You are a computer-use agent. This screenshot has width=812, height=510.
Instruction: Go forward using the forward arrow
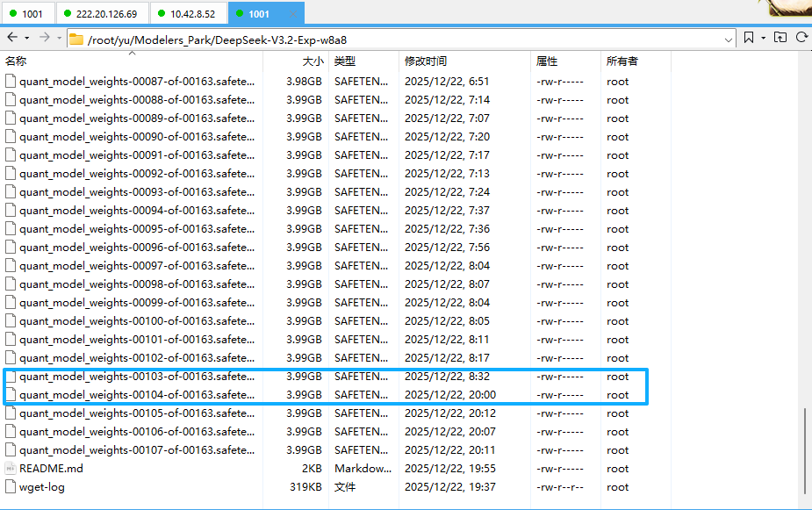(45, 37)
